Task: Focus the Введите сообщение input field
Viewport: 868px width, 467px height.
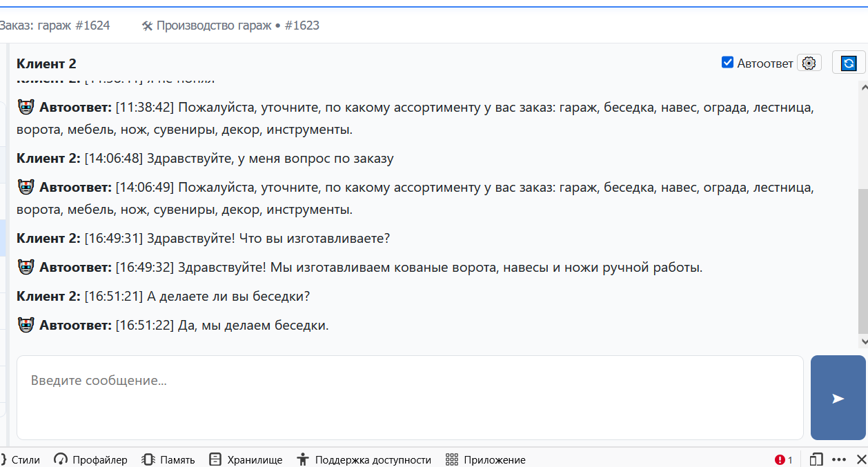Action: pyautogui.click(x=410, y=398)
